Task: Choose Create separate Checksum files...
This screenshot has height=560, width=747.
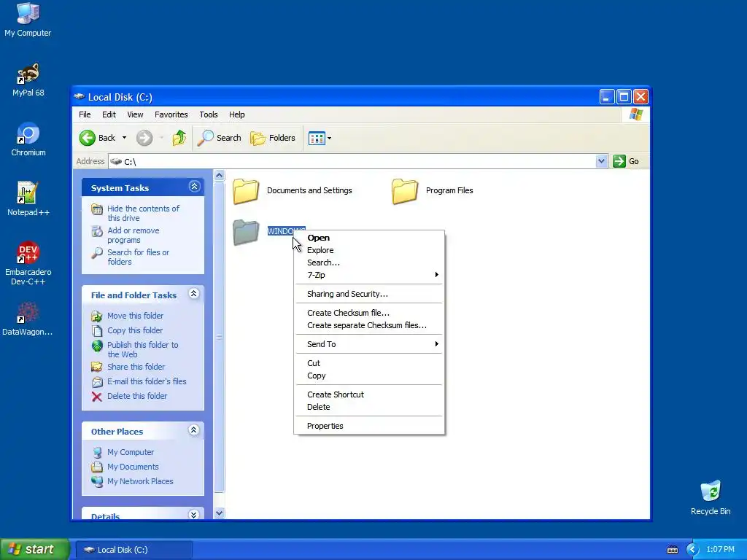Action: pos(369,326)
